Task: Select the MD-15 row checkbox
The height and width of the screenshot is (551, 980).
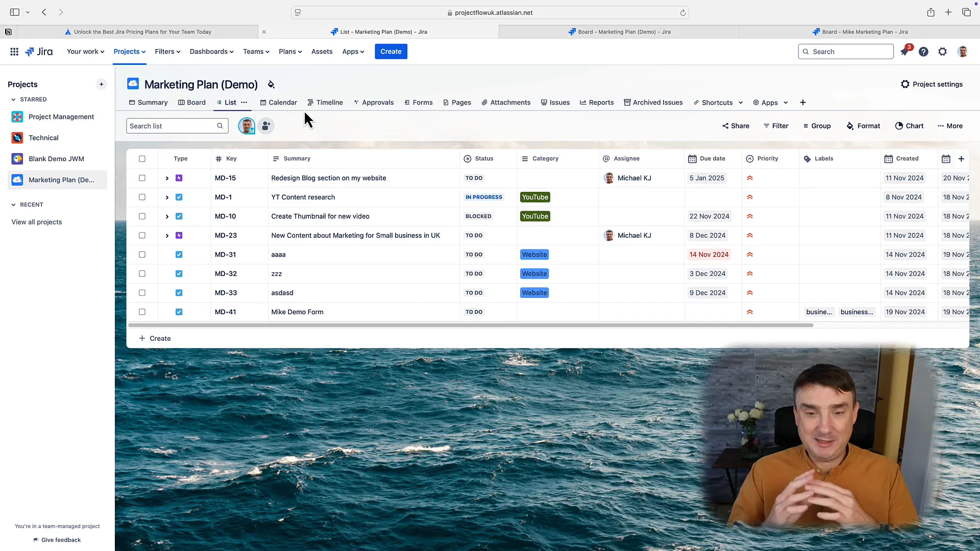Action: [142, 178]
